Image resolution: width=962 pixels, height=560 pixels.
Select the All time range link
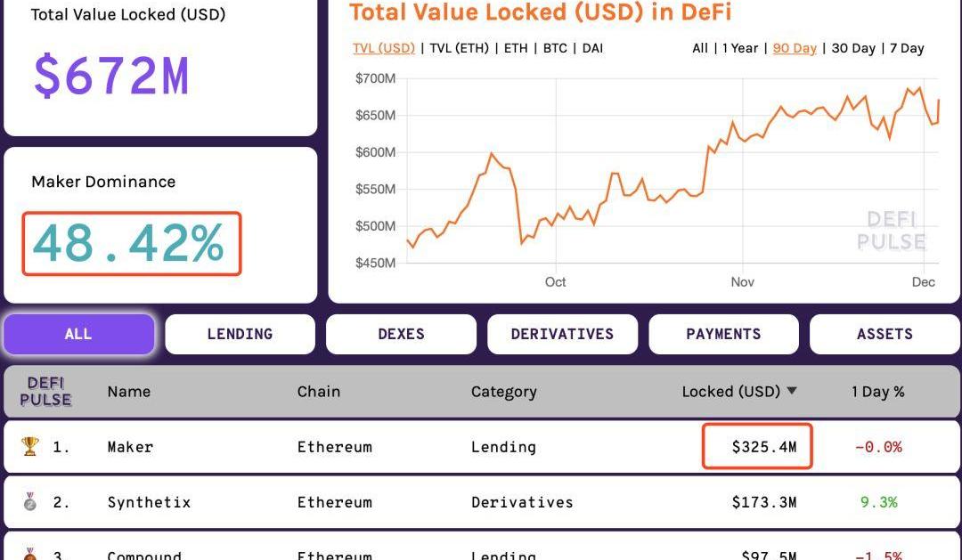coord(700,48)
